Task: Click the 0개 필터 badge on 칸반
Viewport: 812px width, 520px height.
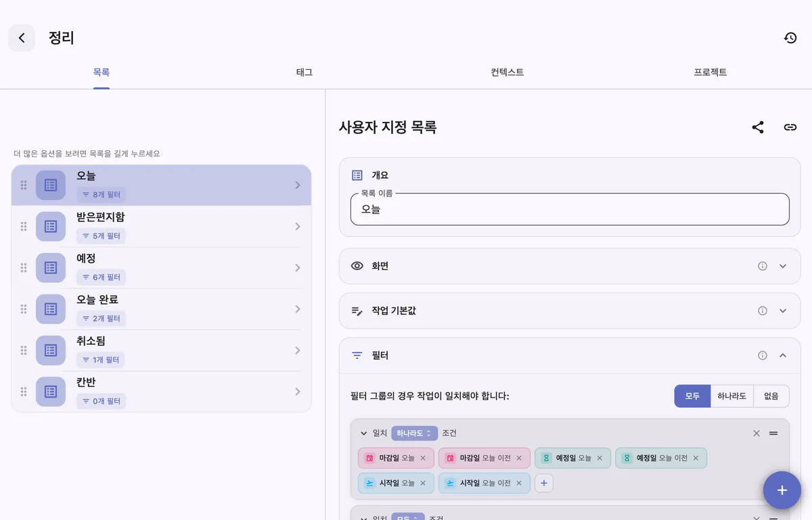Action: point(101,402)
